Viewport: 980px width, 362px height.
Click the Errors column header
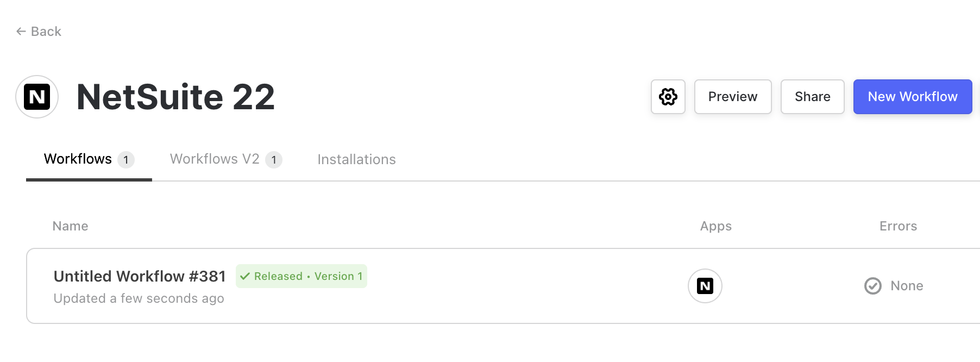898,226
